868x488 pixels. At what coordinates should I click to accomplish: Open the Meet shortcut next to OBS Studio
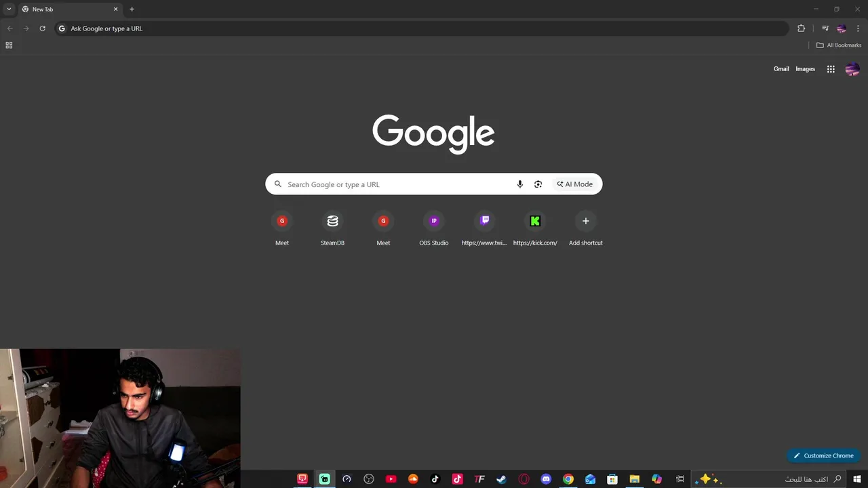tap(383, 229)
